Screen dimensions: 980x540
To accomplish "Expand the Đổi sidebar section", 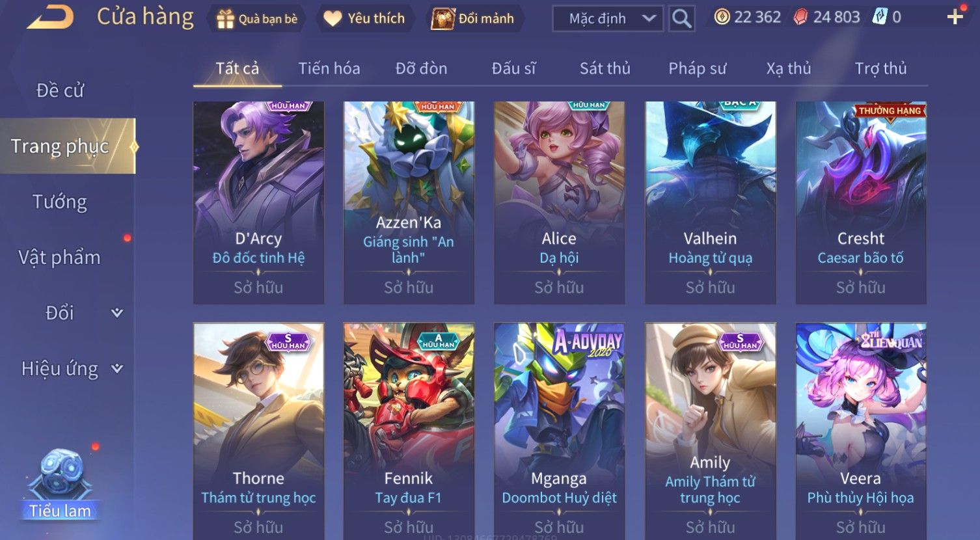I will coord(117,313).
